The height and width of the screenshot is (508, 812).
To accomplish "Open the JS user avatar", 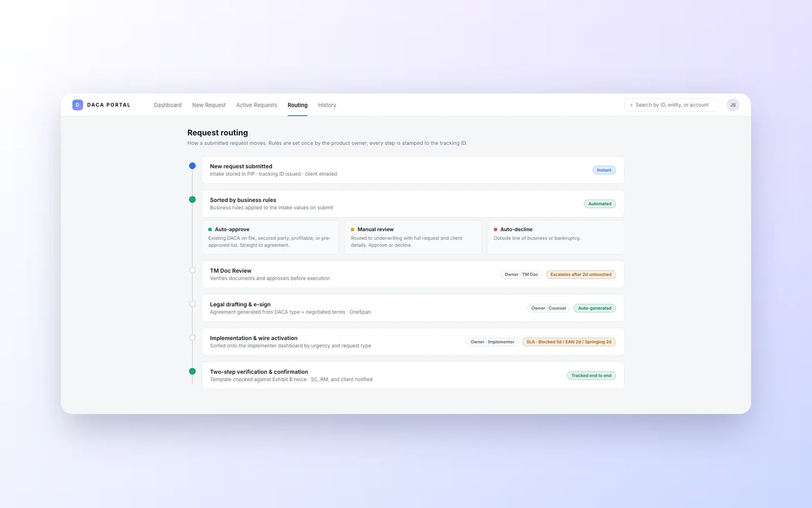I will (733, 105).
